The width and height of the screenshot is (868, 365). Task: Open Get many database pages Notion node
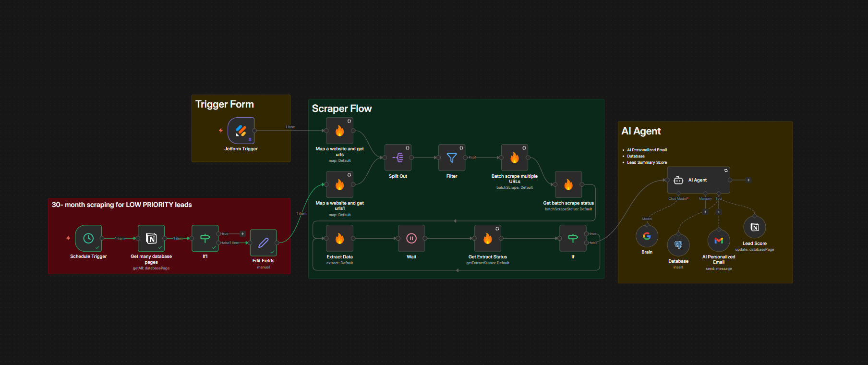(151, 238)
